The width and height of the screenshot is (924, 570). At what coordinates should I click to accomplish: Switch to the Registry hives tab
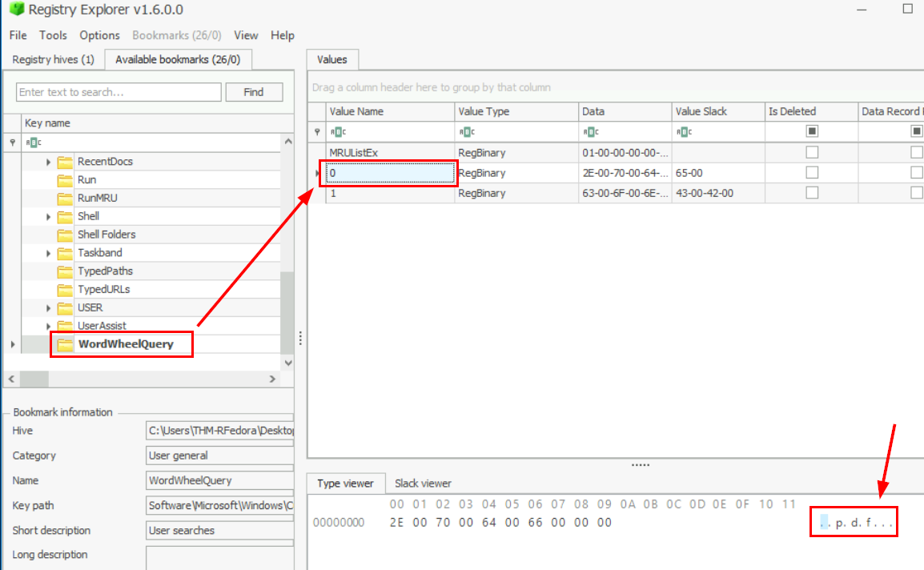click(53, 60)
